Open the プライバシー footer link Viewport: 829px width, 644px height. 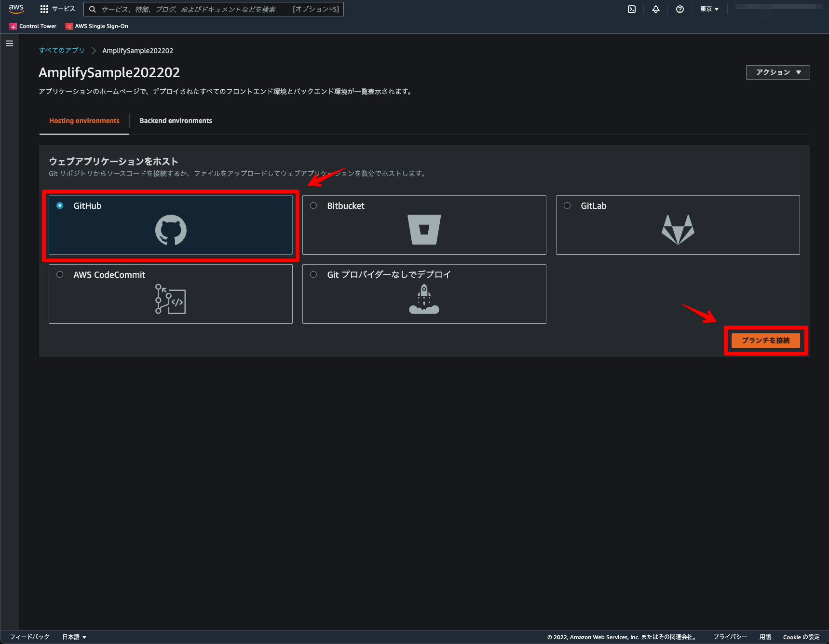(x=730, y=637)
